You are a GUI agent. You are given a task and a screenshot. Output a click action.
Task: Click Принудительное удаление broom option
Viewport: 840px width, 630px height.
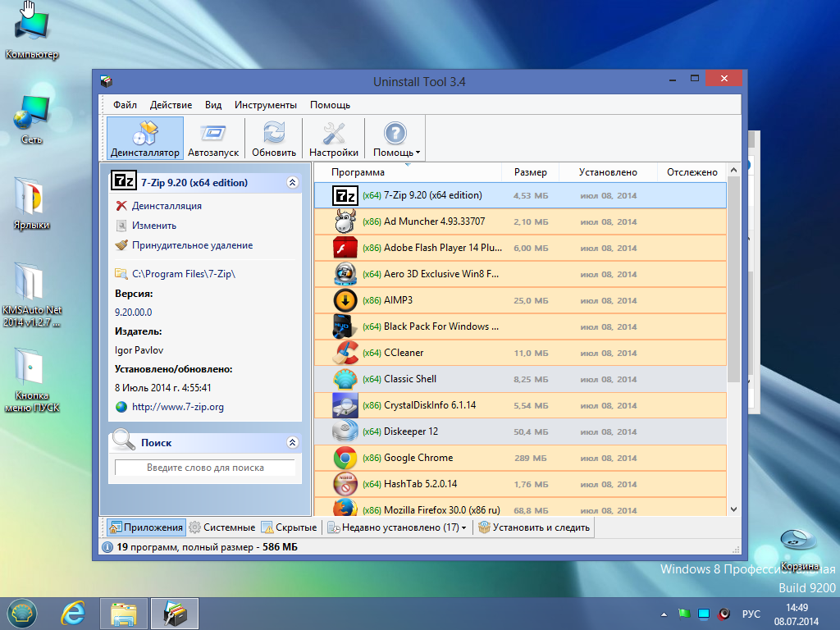click(192, 245)
